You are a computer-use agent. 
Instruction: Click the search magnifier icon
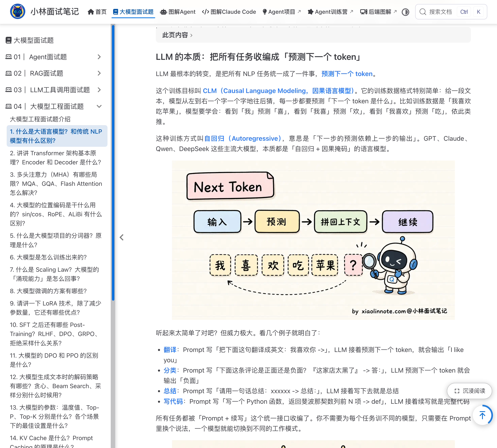pos(423,12)
